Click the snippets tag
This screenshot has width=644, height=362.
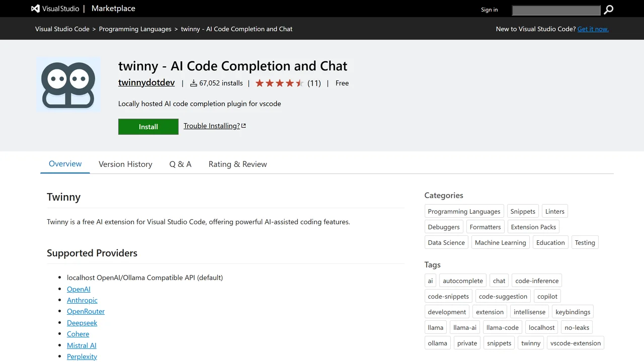tap(499, 343)
